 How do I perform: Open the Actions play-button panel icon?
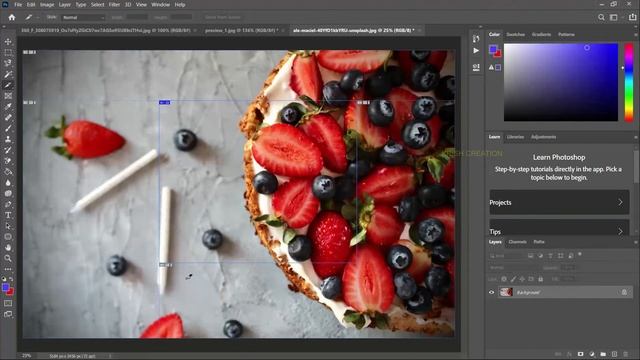476,51
